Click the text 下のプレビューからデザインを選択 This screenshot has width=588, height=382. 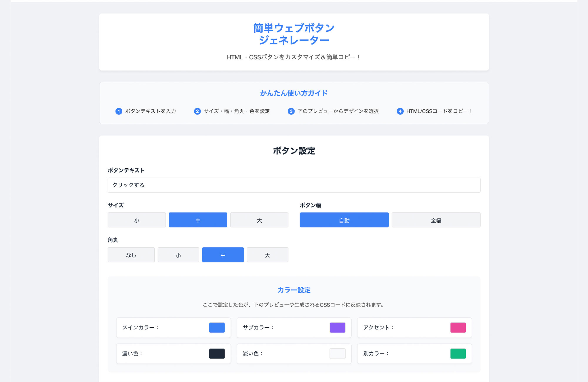click(338, 111)
